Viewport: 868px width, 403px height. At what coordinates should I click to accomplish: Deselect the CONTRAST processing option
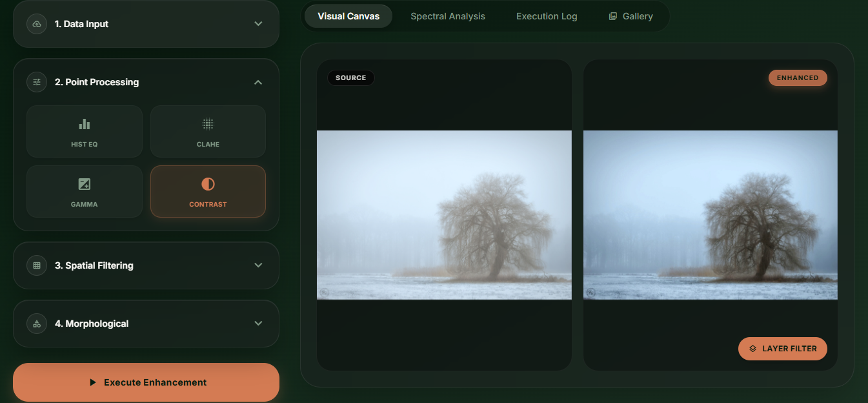click(x=208, y=191)
